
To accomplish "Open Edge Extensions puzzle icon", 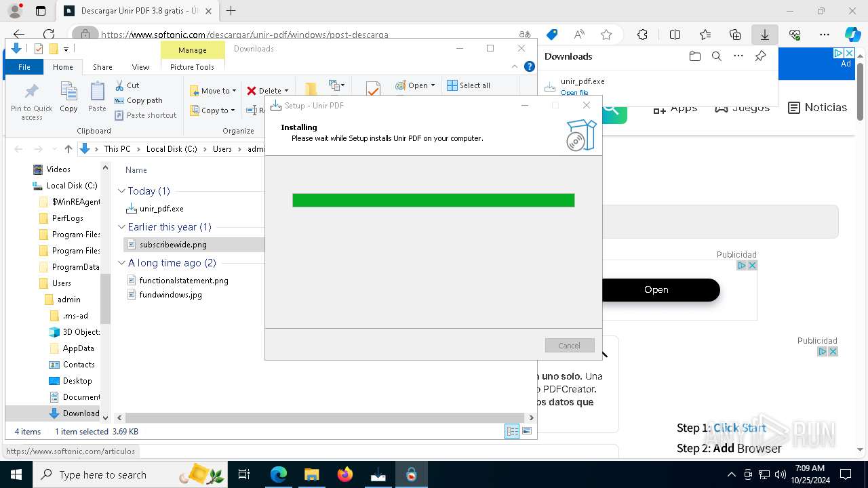I will [x=642, y=35].
